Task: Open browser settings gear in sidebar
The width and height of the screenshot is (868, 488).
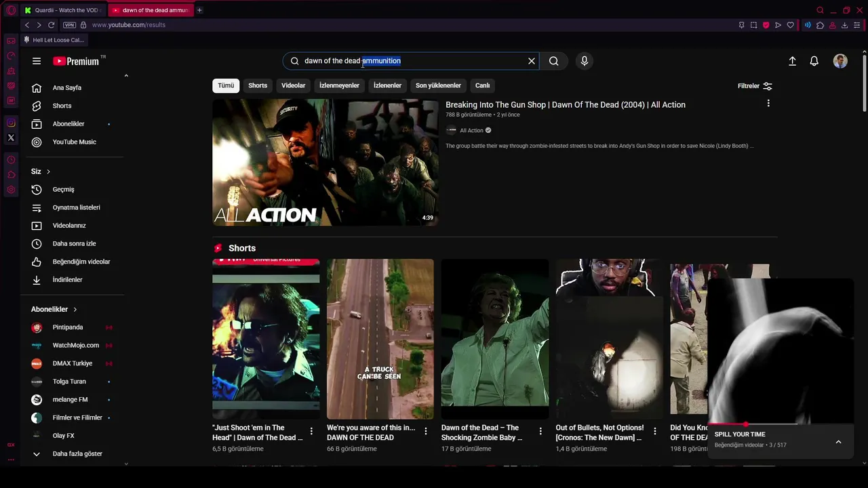Action: click(11, 190)
